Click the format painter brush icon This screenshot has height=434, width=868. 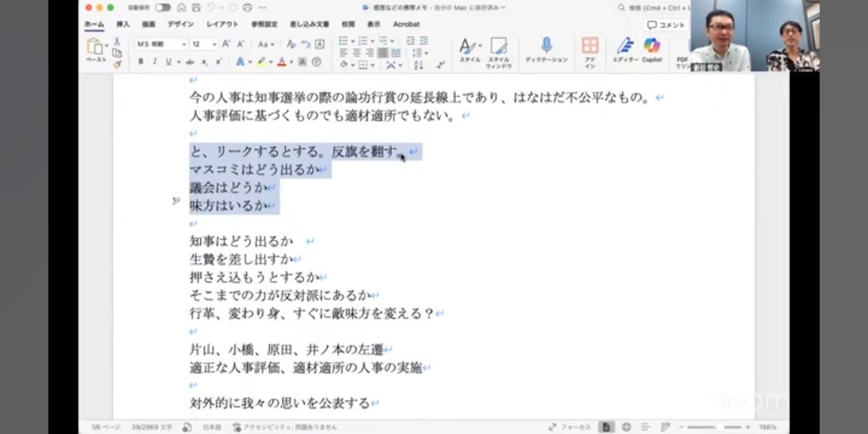click(116, 64)
